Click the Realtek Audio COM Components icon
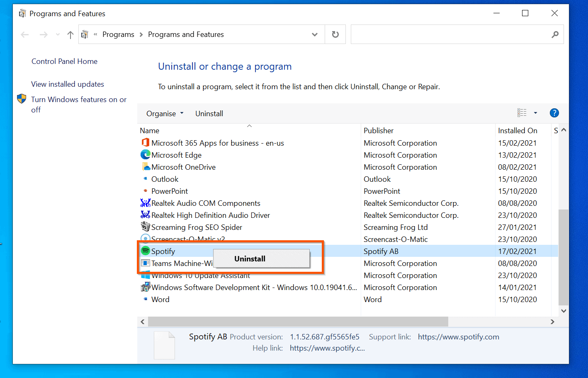Viewport: 588px width, 378px height. point(145,203)
